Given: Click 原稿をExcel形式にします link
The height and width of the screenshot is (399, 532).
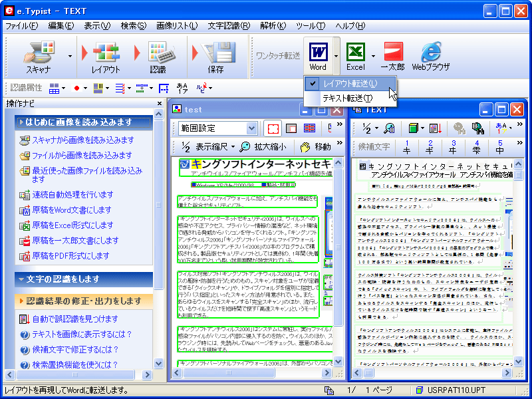Looking at the screenshot, I should pyautogui.click(x=72, y=225).
